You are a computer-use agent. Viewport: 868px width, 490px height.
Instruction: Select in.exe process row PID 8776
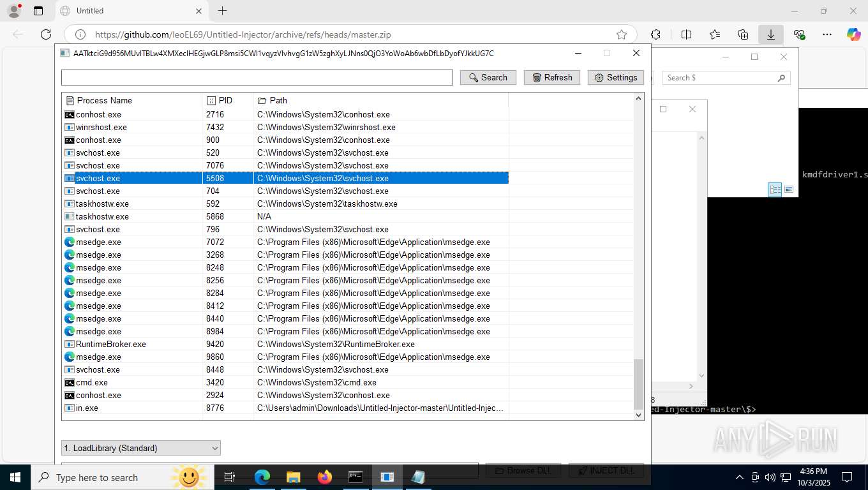click(285, 408)
